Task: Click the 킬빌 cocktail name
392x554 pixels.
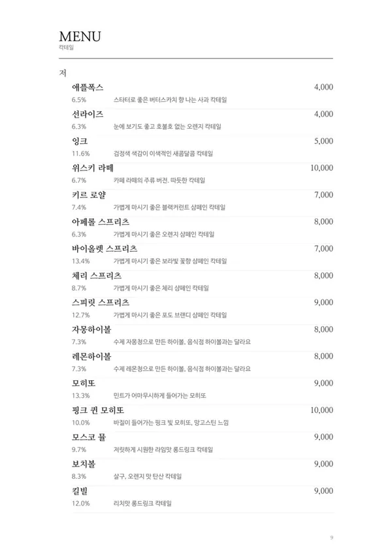Action: point(80,491)
